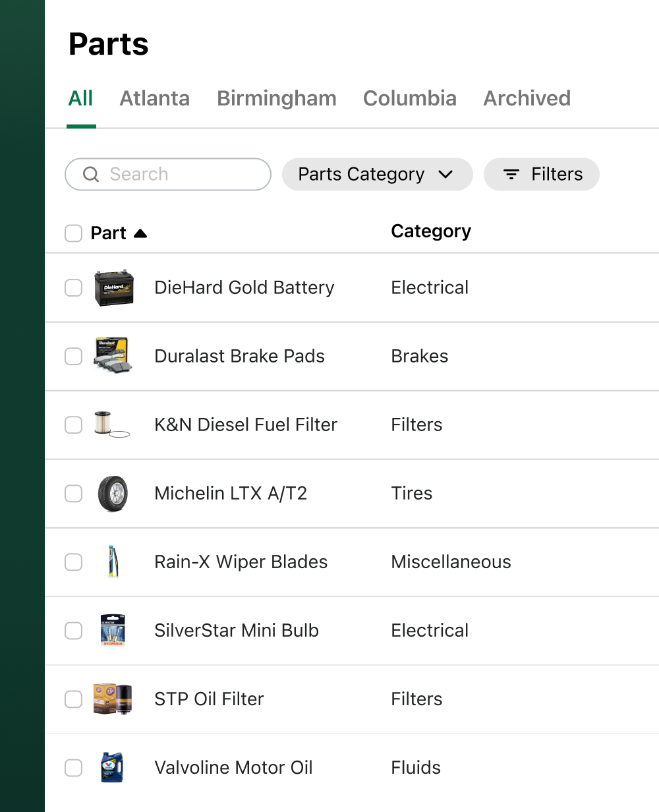Click the Category column header
Viewport: 659px width, 812px height.
(x=431, y=231)
